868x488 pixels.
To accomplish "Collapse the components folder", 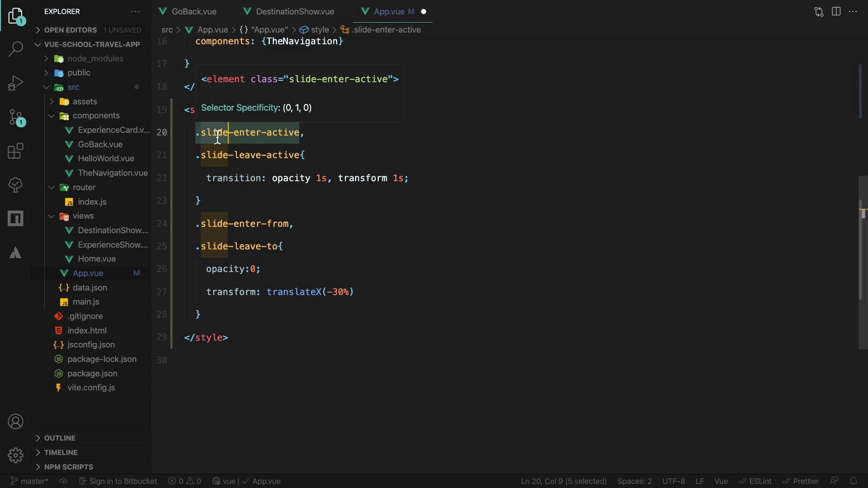I will (96, 116).
